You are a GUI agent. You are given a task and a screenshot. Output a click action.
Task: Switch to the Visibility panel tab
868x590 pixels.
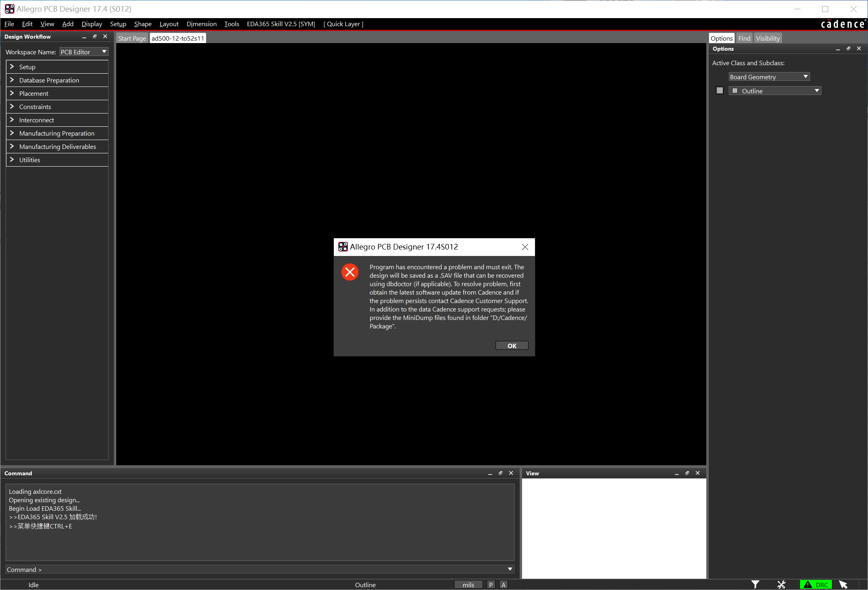(767, 38)
